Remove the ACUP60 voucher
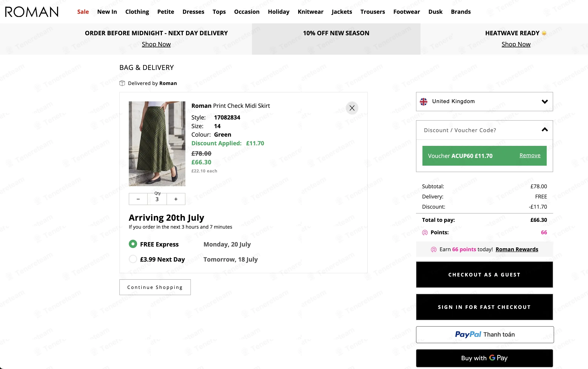This screenshot has height=369, width=588. point(530,155)
